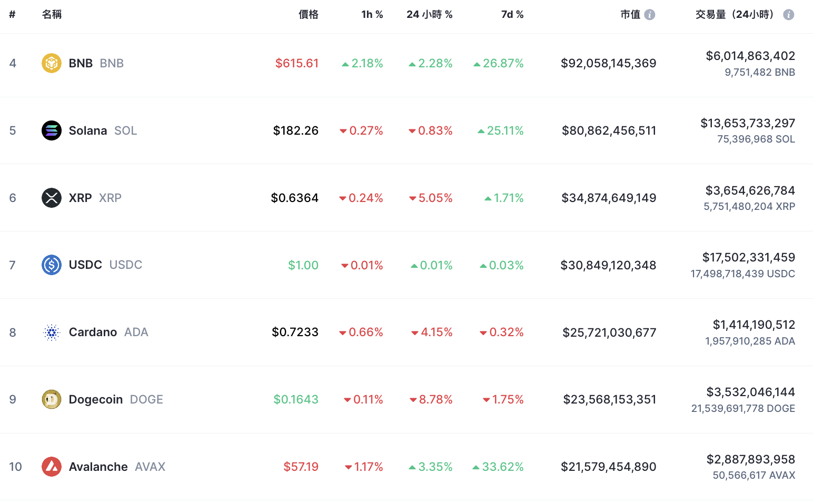Click Cardano 24h volume $1,414,190,512
This screenshot has width=813, height=504.
click(753, 325)
